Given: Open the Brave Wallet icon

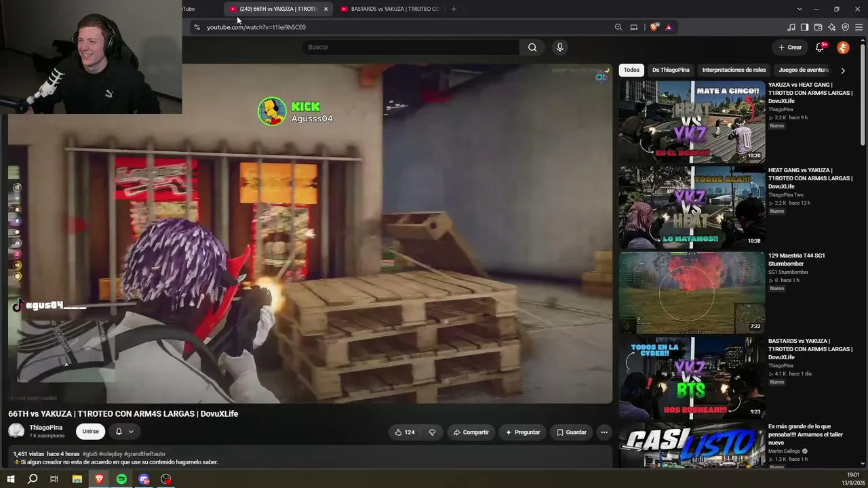Looking at the screenshot, I should coord(818,27).
